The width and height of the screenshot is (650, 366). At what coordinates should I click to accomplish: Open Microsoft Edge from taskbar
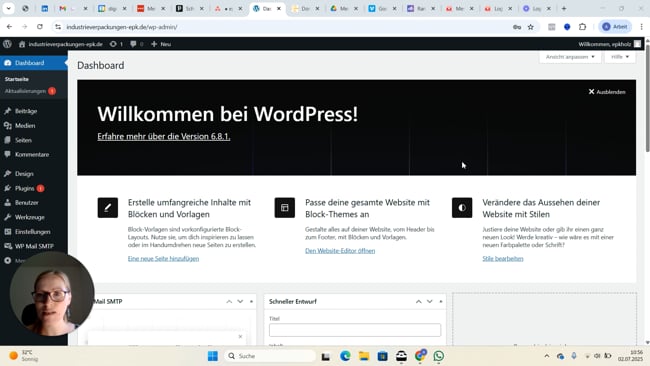tap(345, 356)
